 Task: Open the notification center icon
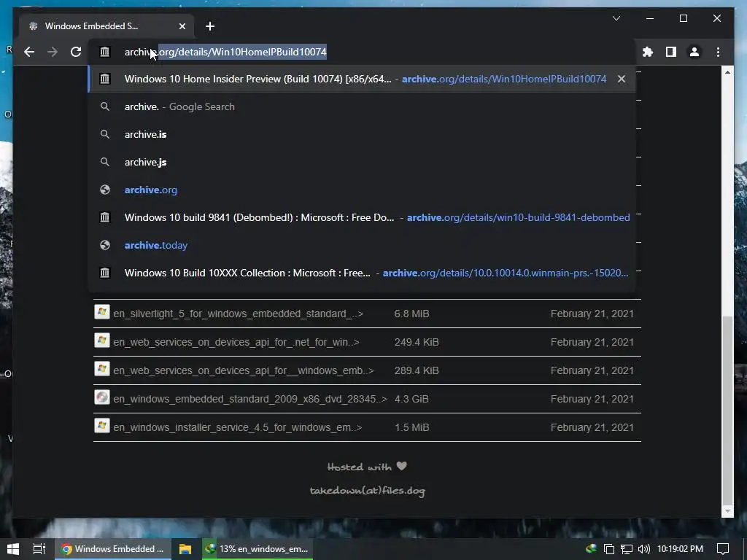723,549
